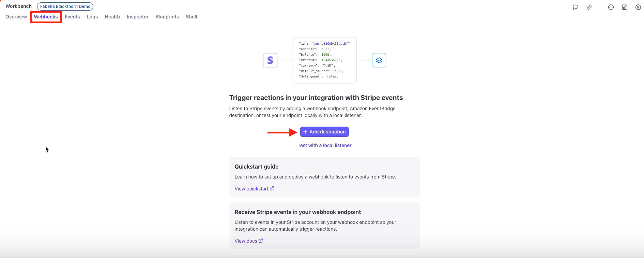Collapse Workbench with the shrink-arrows icon
The image size is (644, 258).
click(x=625, y=7)
